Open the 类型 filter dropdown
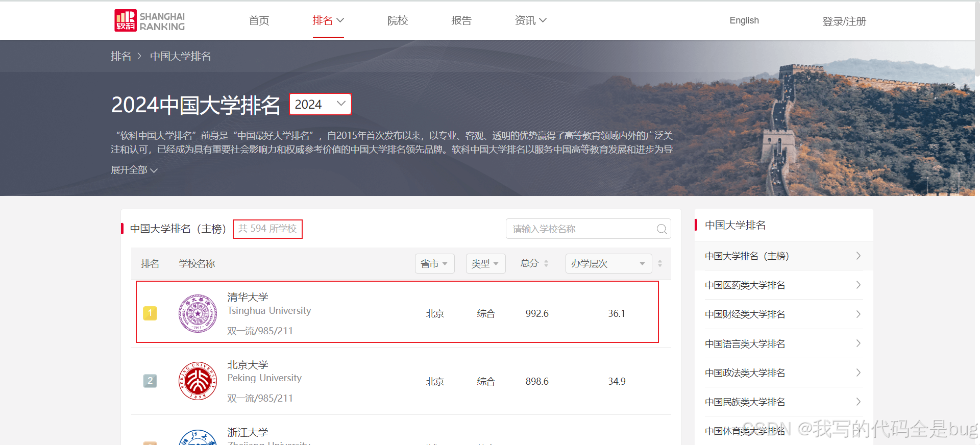This screenshot has height=445, width=980. pyautogui.click(x=485, y=263)
